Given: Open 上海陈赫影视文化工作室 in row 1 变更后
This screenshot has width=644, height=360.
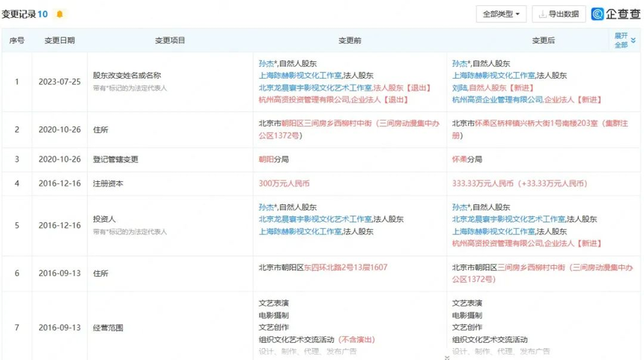Looking at the screenshot, I should (493, 76).
